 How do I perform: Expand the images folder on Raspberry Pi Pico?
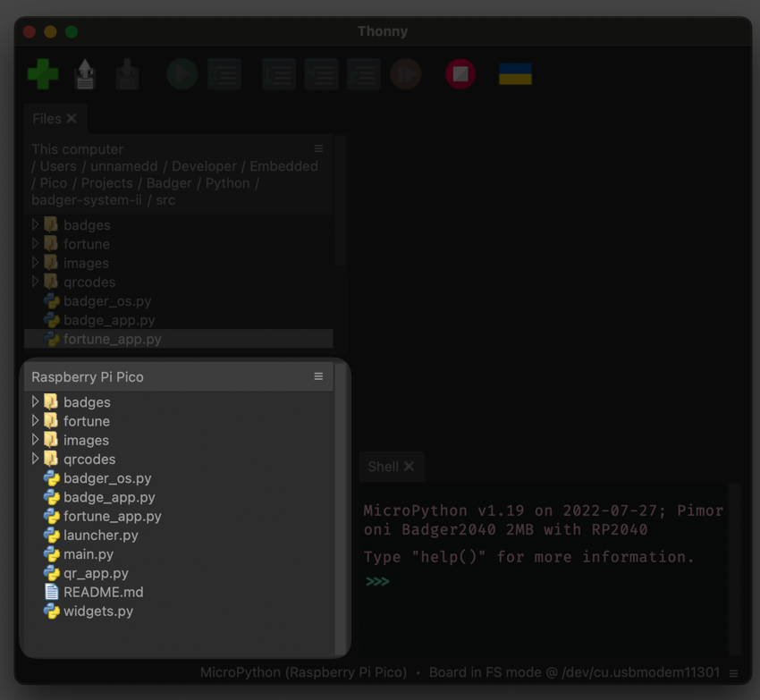(35, 439)
